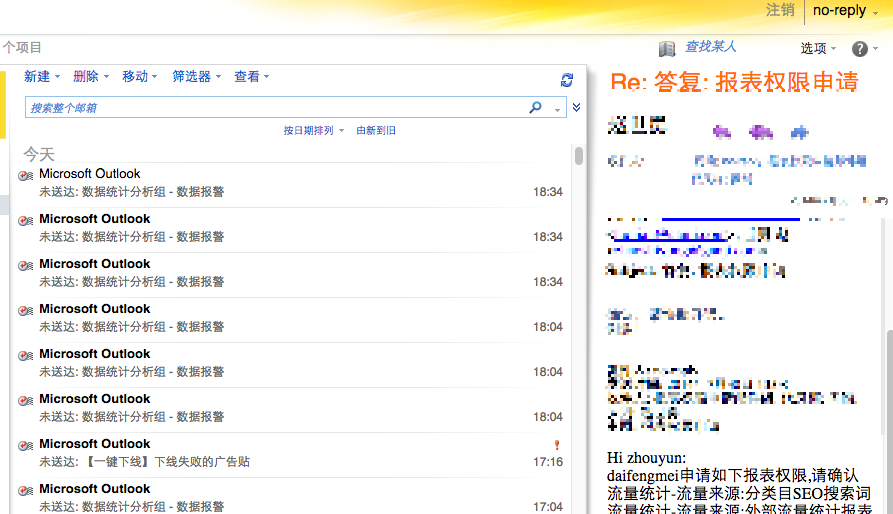This screenshot has height=514, width=893.
Task: Click the refresh mailbox icon
Action: click(567, 80)
